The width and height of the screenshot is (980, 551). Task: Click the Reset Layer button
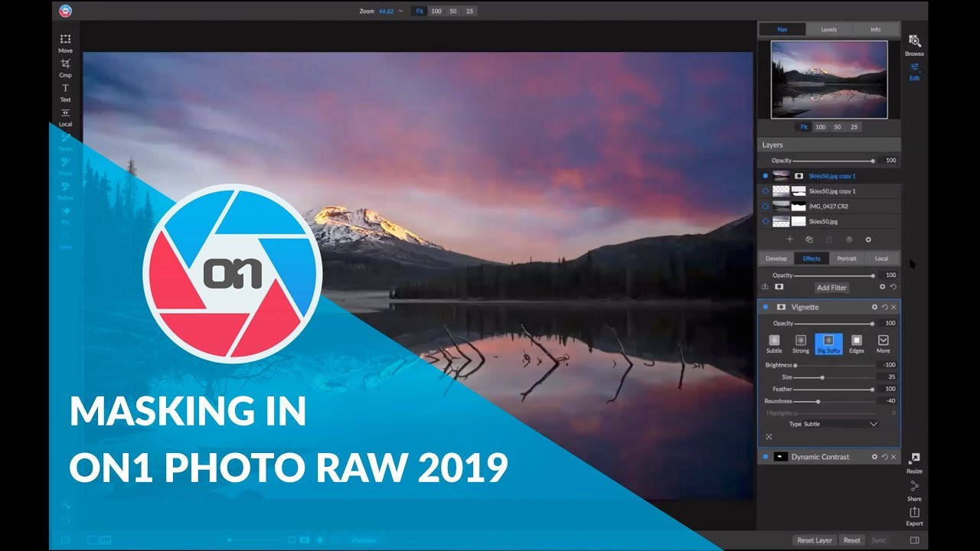tap(815, 540)
